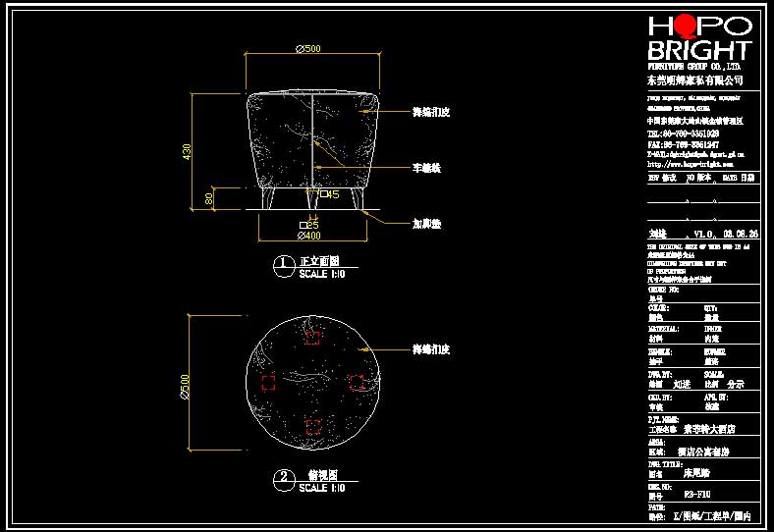This screenshot has width=774, height=532.
Task: Click the AREA field value
Action: click(x=703, y=452)
